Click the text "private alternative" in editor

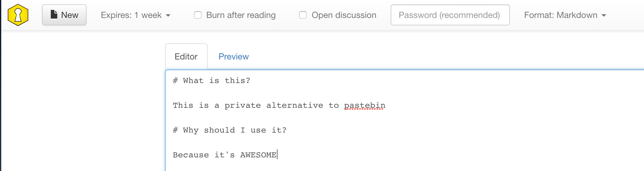coord(273,105)
